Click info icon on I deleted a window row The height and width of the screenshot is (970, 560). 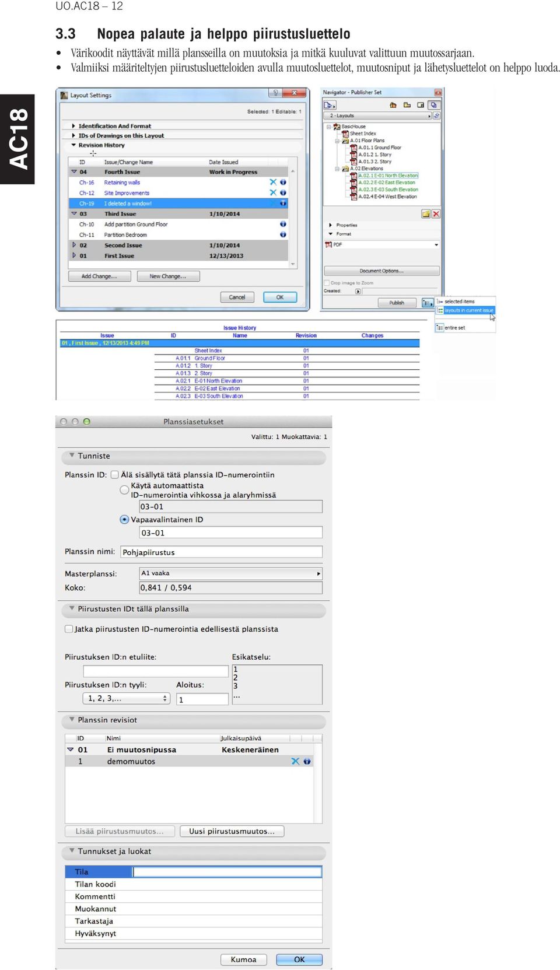pos(283,204)
